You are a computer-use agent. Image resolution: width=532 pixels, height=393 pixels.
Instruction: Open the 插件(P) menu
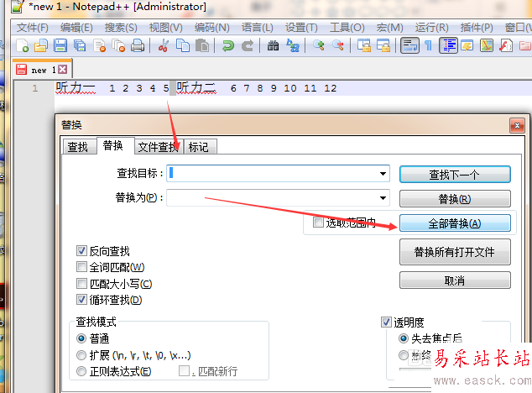[x=477, y=28]
